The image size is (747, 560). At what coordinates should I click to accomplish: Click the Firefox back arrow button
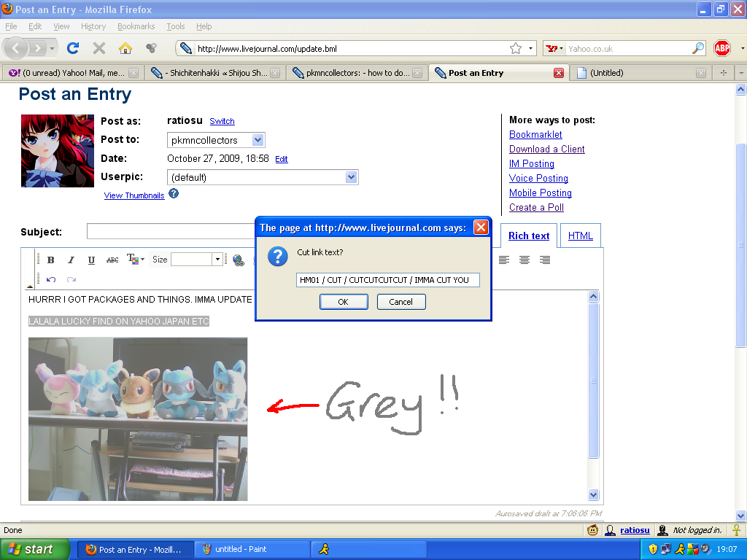[x=16, y=48]
